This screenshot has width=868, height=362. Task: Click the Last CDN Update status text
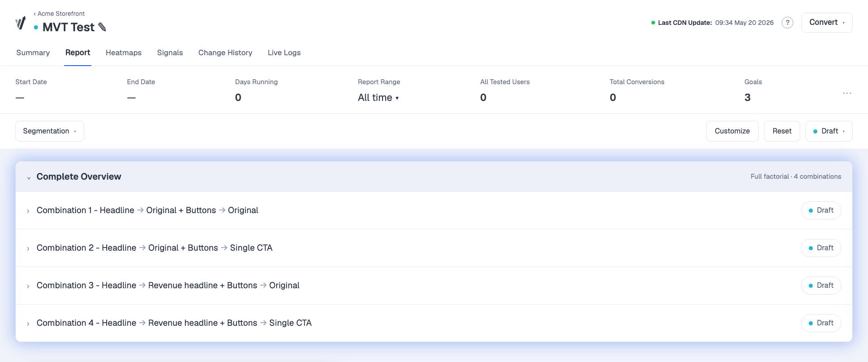[x=712, y=23]
